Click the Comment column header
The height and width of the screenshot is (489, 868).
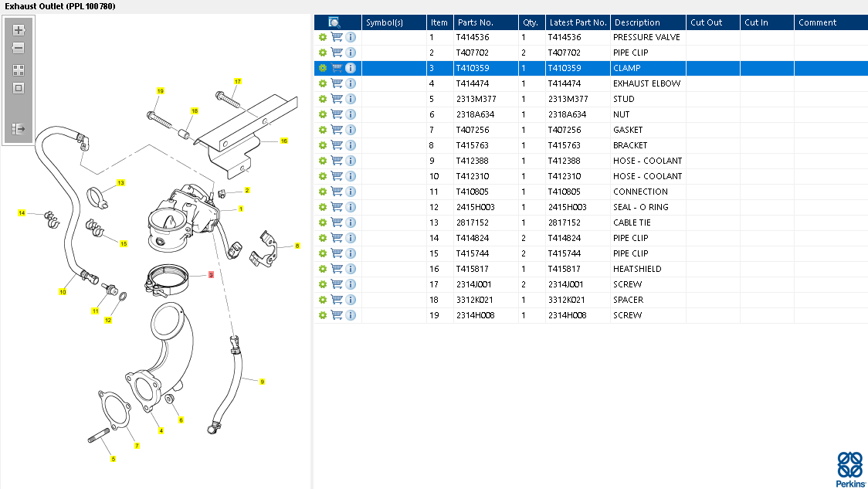[x=831, y=22]
